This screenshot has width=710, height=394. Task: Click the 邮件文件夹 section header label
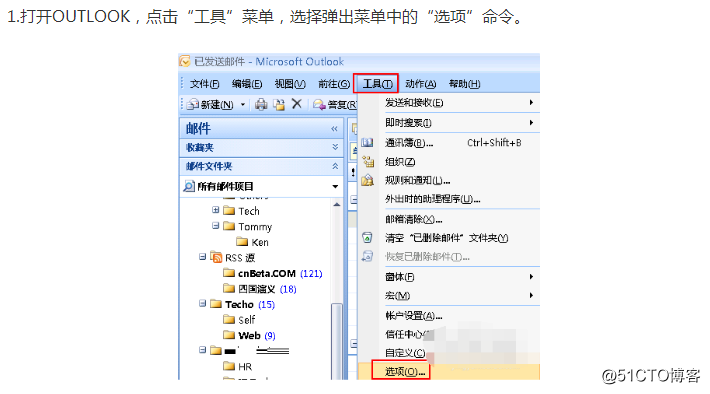click(209, 166)
